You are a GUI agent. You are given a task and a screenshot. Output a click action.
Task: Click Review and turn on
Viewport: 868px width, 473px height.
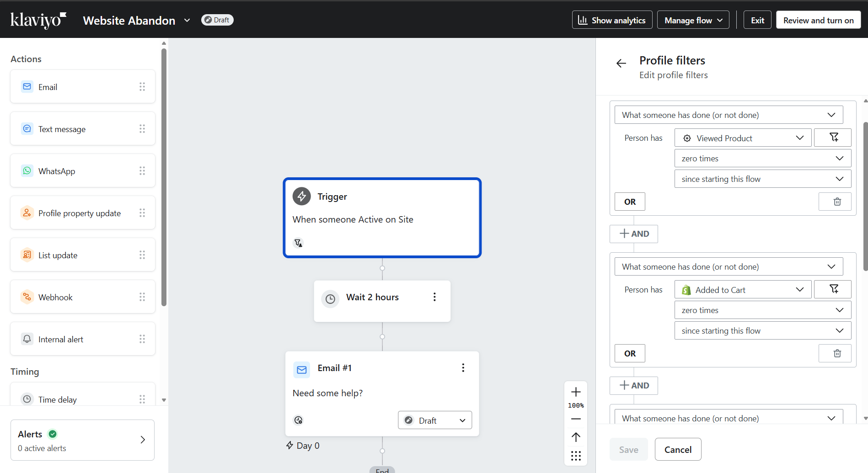point(818,20)
